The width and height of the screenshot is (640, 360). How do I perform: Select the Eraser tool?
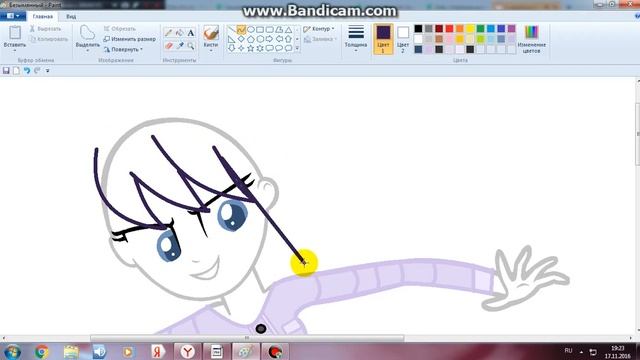pos(169,46)
